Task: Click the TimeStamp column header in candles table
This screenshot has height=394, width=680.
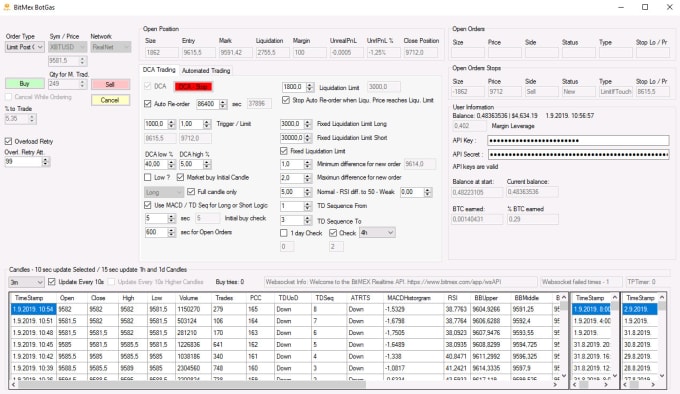Action: (x=29, y=298)
